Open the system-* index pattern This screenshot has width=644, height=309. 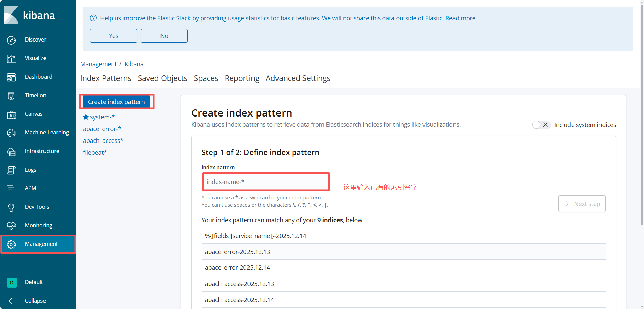tap(102, 117)
